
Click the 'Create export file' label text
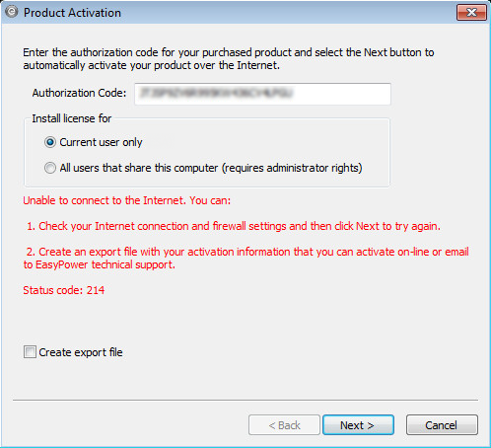pyautogui.click(x=81, y=352)
